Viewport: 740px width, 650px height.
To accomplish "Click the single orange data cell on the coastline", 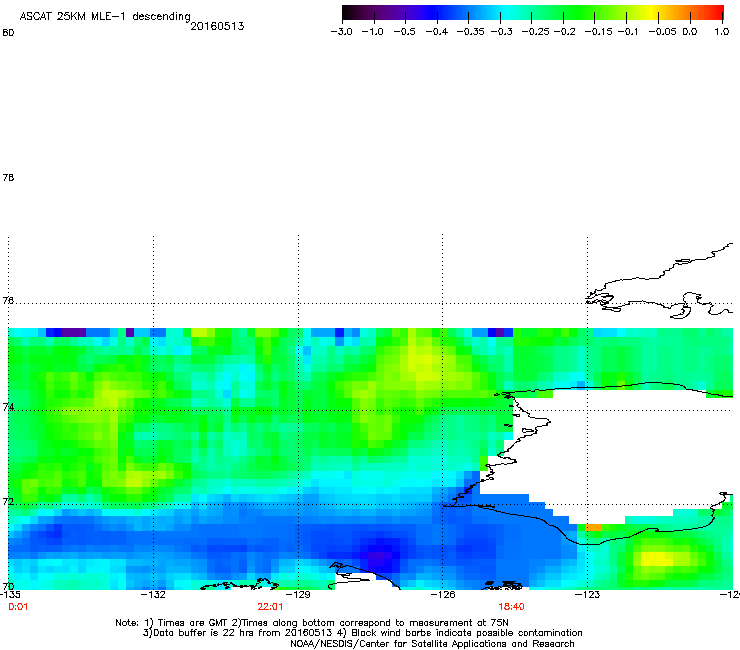I will click(593, 527).
